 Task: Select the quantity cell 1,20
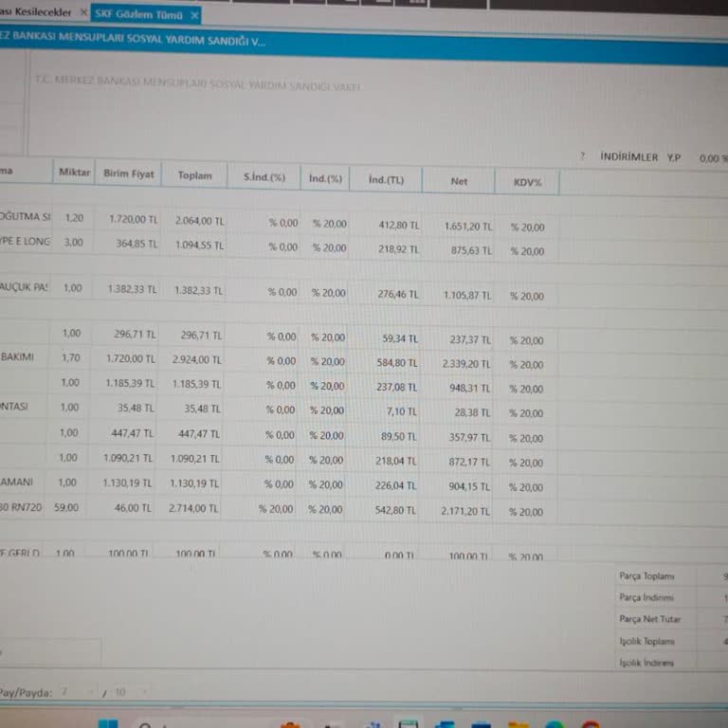74,218
